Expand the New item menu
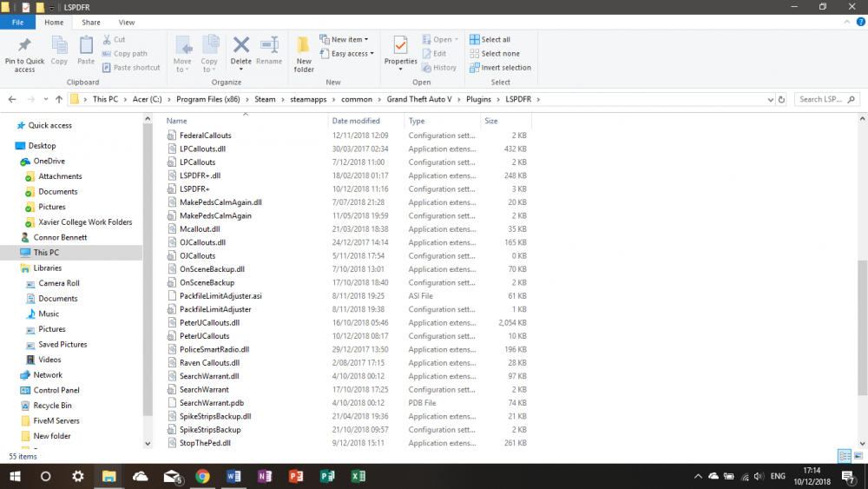The image size is (868, 489). [344, 39]
